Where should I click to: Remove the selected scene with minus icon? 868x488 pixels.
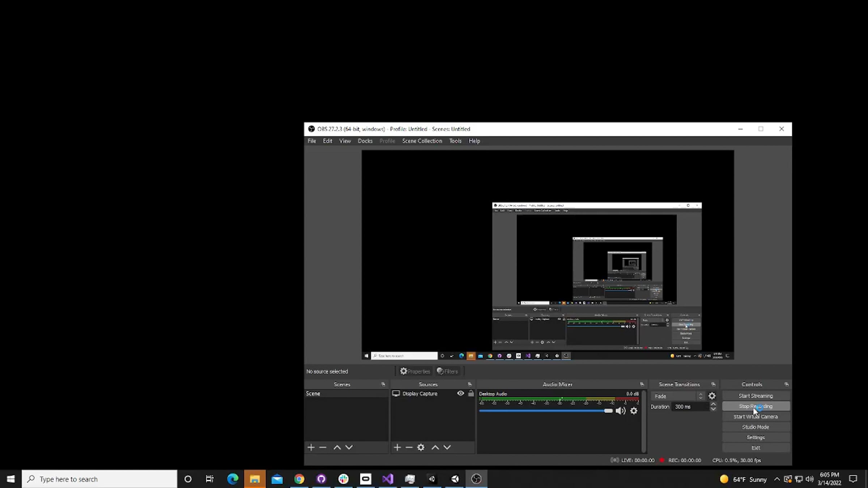click(x=323, y=448)
